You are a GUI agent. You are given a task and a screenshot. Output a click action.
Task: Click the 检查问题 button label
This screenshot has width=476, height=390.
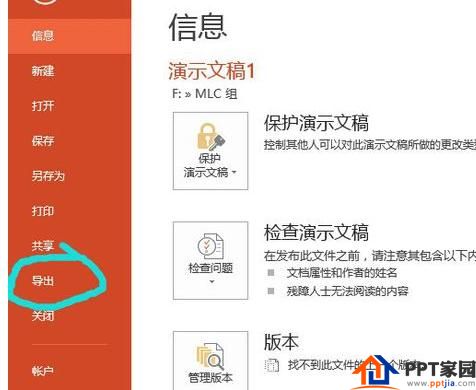pyautogui.click(x=211, y=268)
